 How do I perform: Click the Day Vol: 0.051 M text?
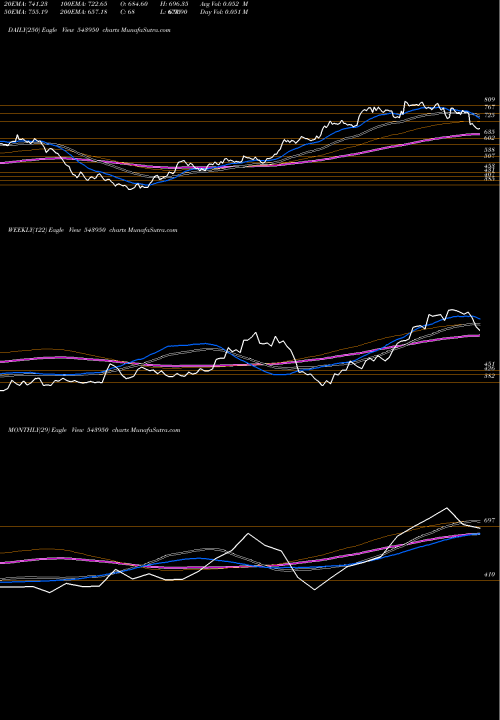click(x=224, y=12)
